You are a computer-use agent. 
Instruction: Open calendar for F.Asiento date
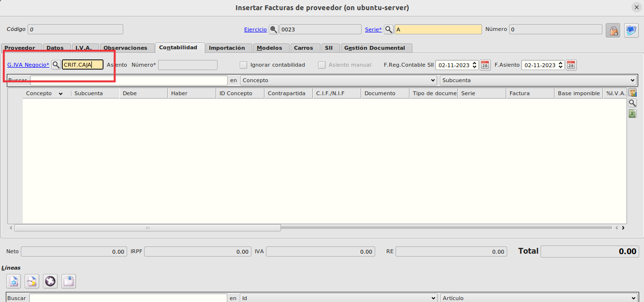[571, 65]
